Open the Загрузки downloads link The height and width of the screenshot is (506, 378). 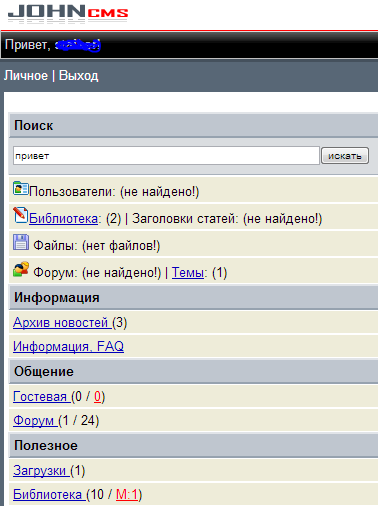click(x=41, y=471)
